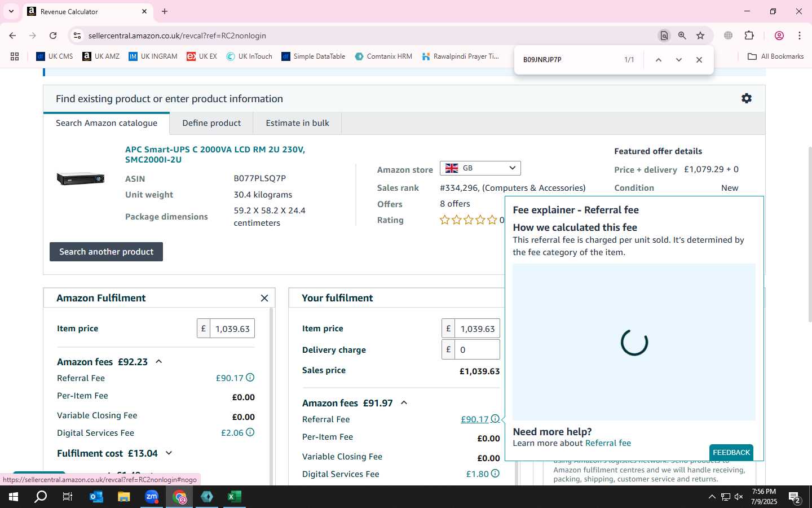
Task: Open info icon beside Your fulfilment Referral Fee
Action: click(x=495, y=419)
